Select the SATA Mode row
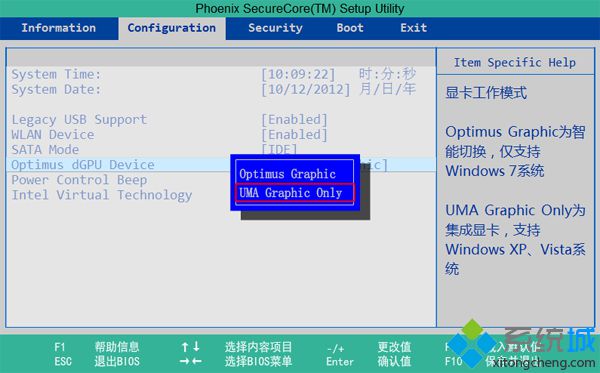The height and width of the screenshot is (373, 600). pos(221,150)
